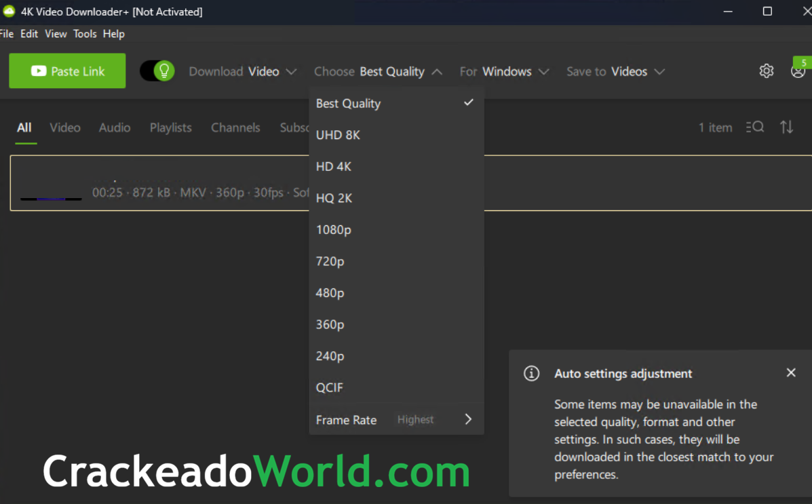The width and height of the screenshot is (812, 504).
Task: Open the Save to Videos dropdown
Action: click(x=615, y=71)
